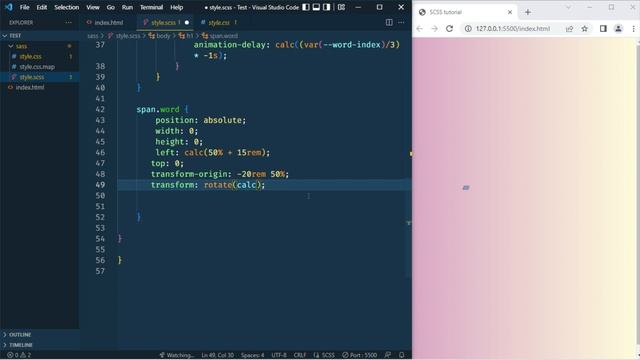Screen dimensions: 640x360
Task: Open style.css in the Explorer tree
Action: (x=40, y=56)
